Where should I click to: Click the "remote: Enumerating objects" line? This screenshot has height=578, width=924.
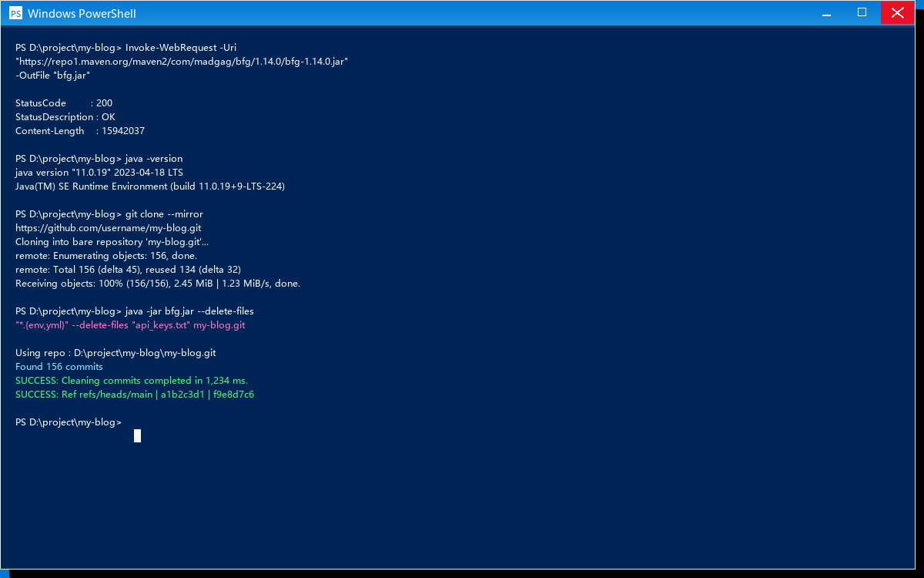(x=106, y=256)
